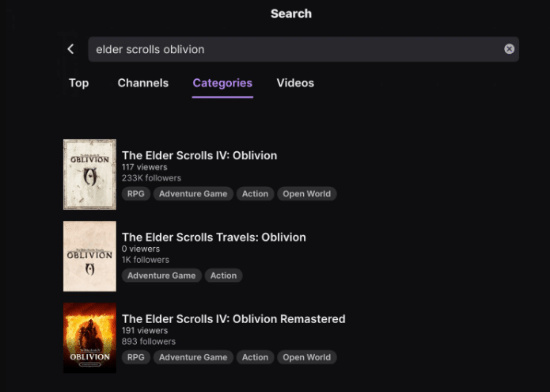Switch to the Channels tab
The width and height of the screenshot is (550, 392).
143,83
